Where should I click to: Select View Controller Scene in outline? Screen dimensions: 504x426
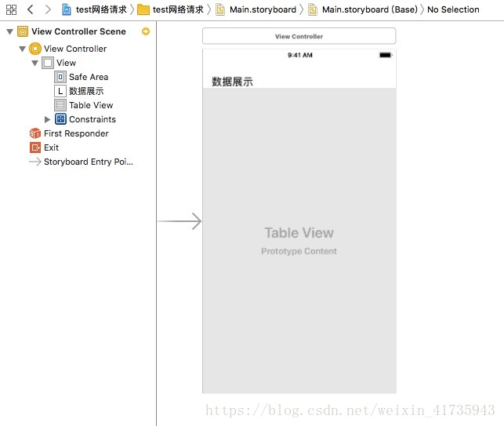[x=78, y=31]
